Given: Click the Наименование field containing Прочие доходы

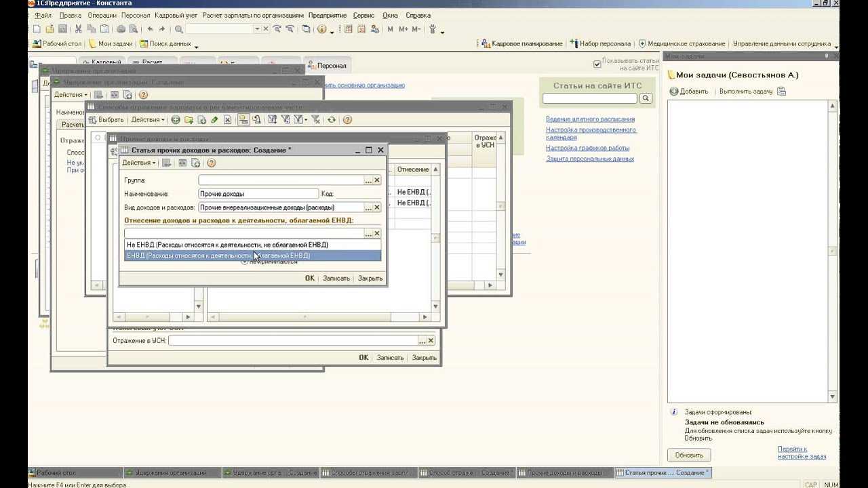Looking at the screenshot, I should [258, 194].
